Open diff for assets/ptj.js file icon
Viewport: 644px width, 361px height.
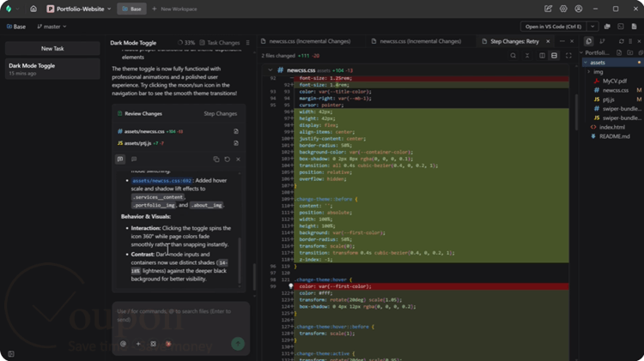tap(236, 143)
